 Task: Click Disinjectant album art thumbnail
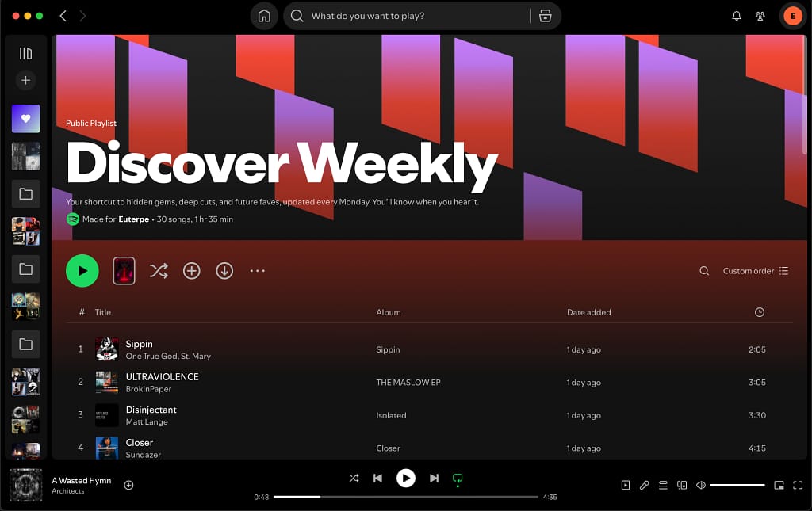[x=107, y=415]
